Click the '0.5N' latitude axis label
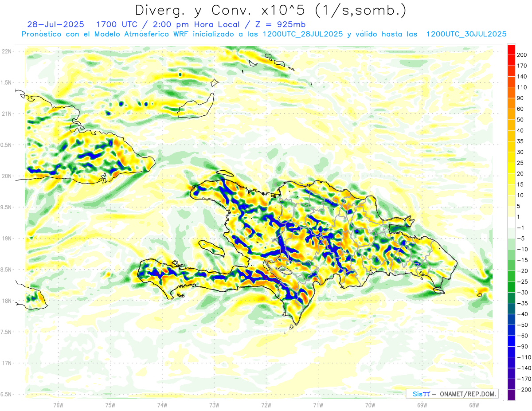The width and height of the screenshot is (532, 411). tap(7, 145)
